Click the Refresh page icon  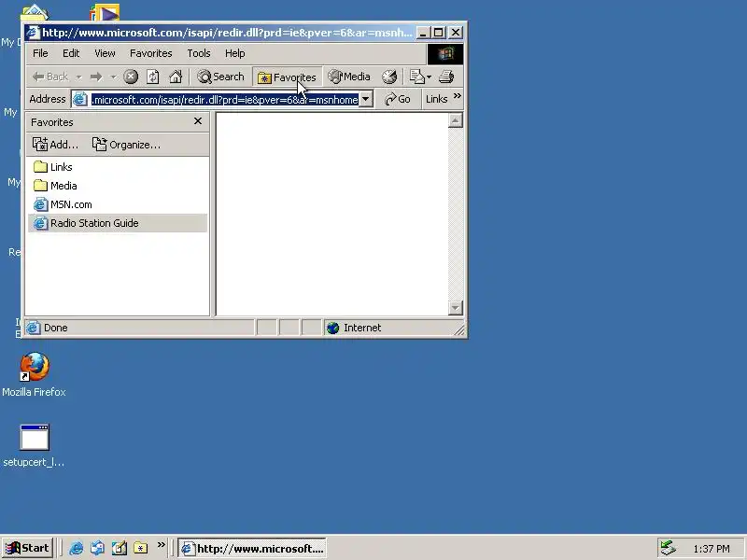click(x=153, y=77)
